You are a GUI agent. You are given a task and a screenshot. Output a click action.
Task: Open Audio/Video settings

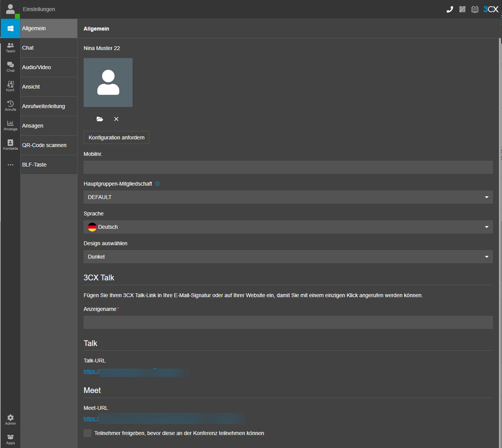(49, 67)
